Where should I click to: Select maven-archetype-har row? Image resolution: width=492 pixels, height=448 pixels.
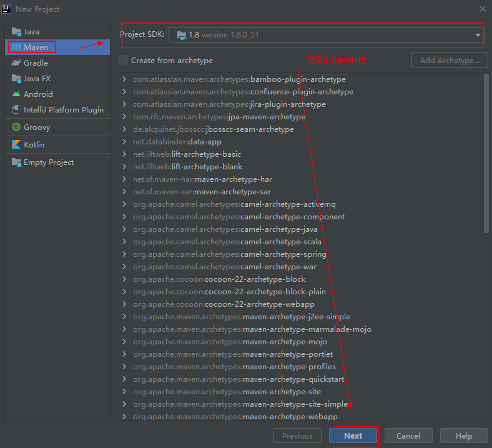(x=301, y=179)
